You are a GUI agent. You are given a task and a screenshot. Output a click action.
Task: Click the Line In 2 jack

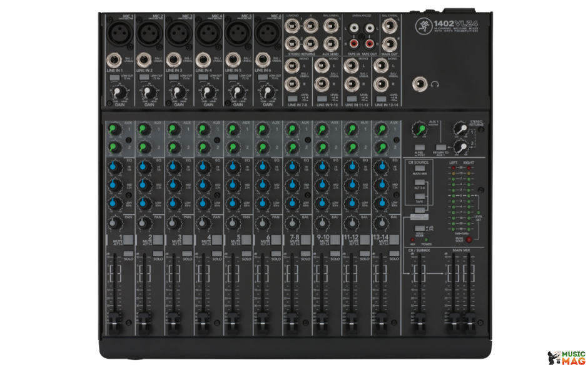tap(144, 60)
